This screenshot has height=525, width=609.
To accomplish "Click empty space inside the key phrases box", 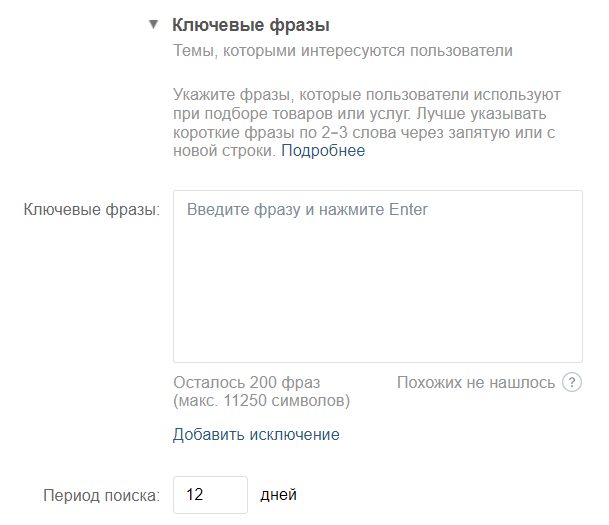I will 377,300.
